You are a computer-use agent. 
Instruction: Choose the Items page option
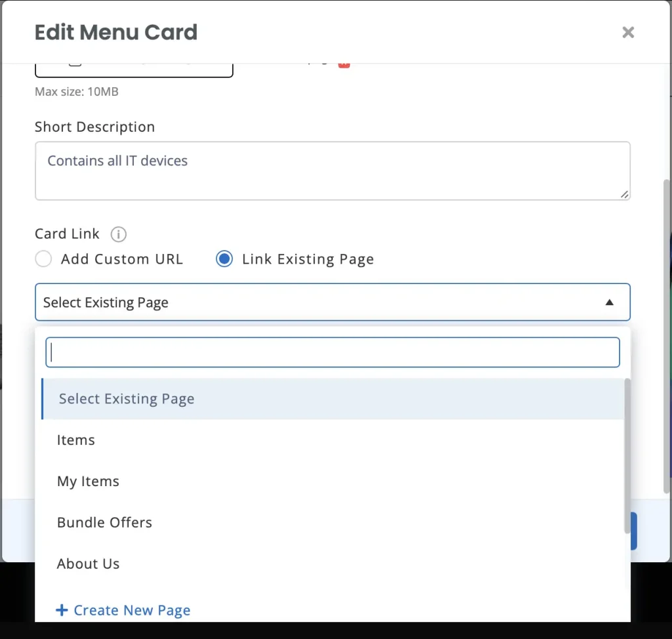click(333, 440)
